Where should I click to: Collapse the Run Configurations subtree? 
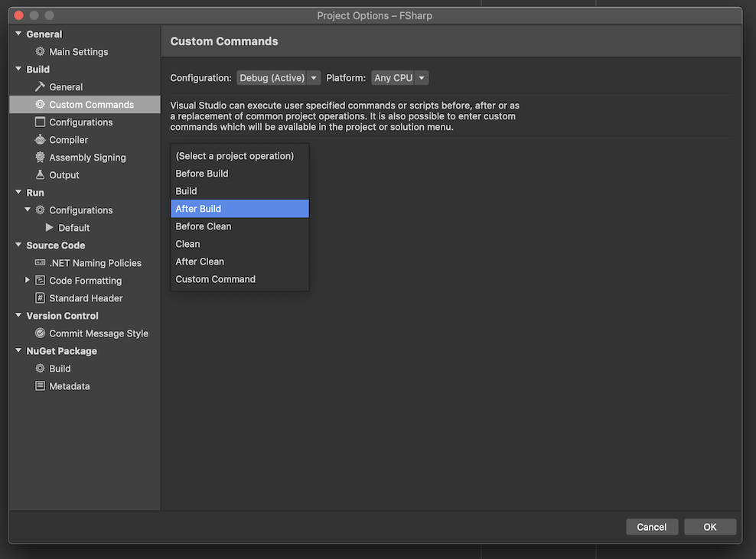(x=28, y=210)
